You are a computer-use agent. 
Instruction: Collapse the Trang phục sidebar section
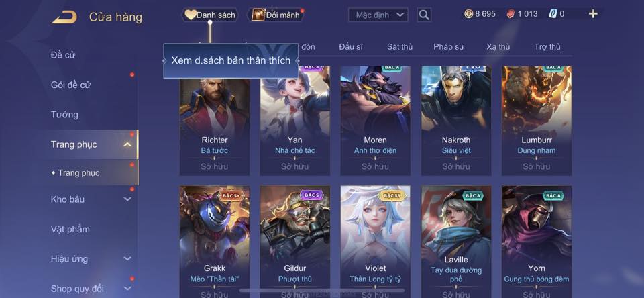tap(127, 144)
